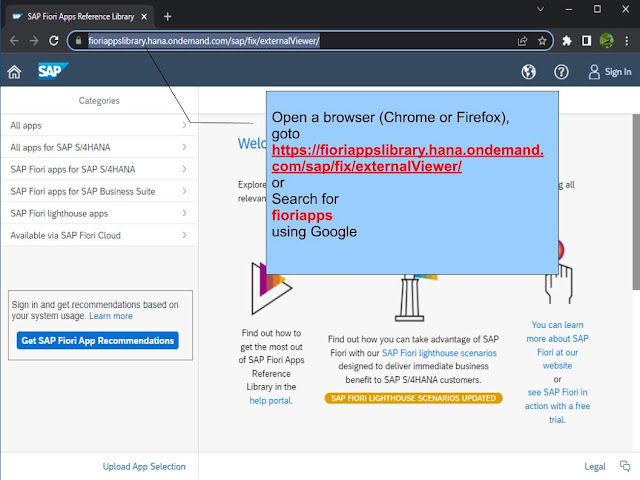
Task: Click the lighthouse illustration
Action: tap(410, 298)
